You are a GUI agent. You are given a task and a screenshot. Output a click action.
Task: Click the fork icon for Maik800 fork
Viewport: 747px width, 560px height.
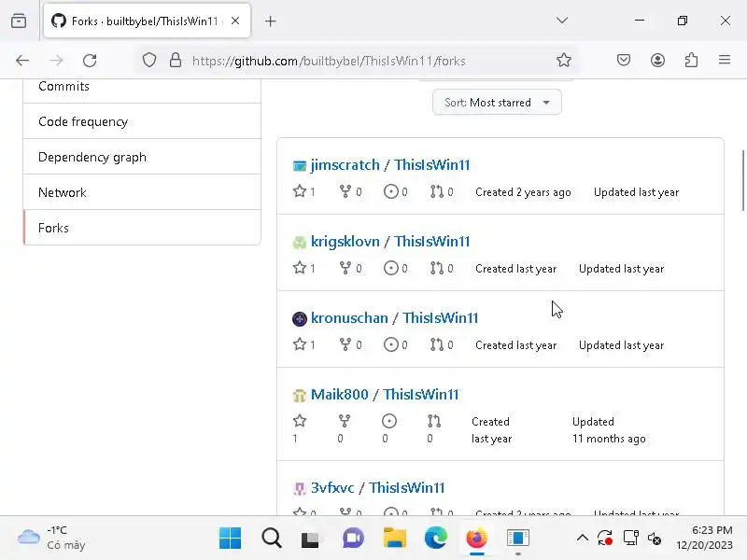pos(344,421)
